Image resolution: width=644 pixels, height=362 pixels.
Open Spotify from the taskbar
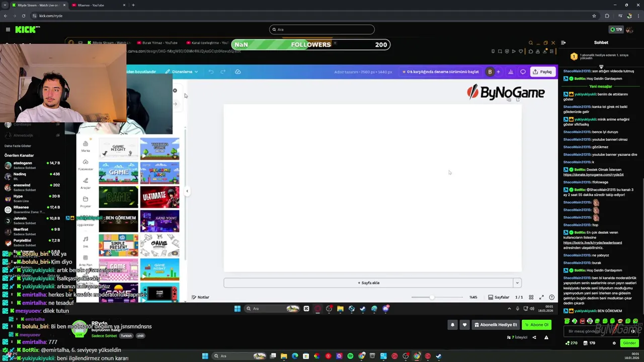(x=350, y=356)
